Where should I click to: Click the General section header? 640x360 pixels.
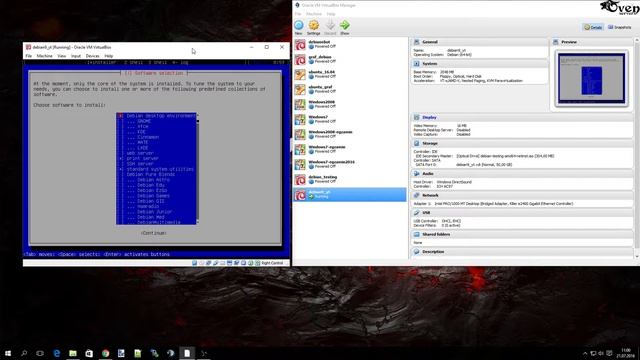click(480, 42)
